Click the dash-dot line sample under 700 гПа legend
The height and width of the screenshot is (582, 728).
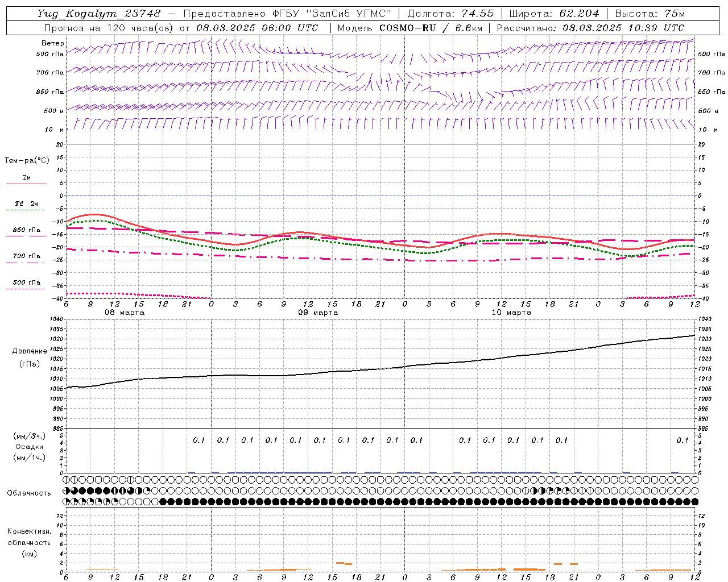[x=25, y=263]
